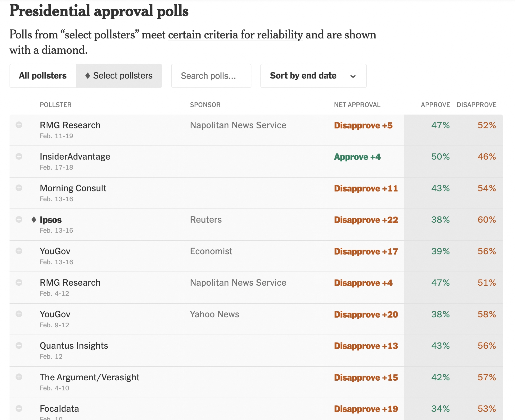Toggle Select pollsters filter
Image resolution: width=515 pixels, height=420 pixels.
pyautogui.click(x=119, y=76)
